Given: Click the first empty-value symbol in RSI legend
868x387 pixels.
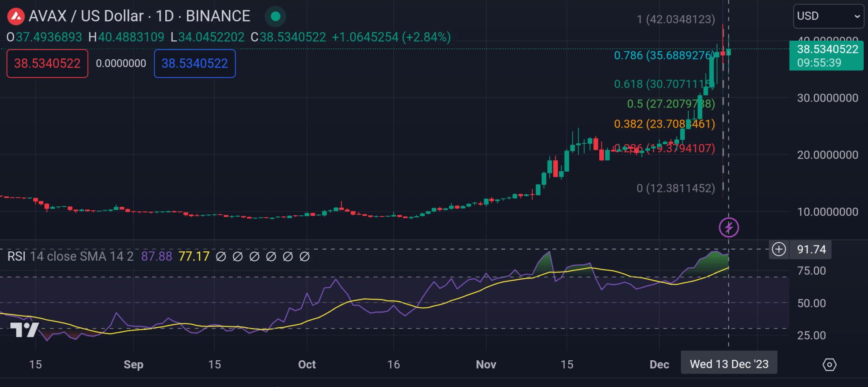Looking at the screenshot, I should click(x=221, y=256).
